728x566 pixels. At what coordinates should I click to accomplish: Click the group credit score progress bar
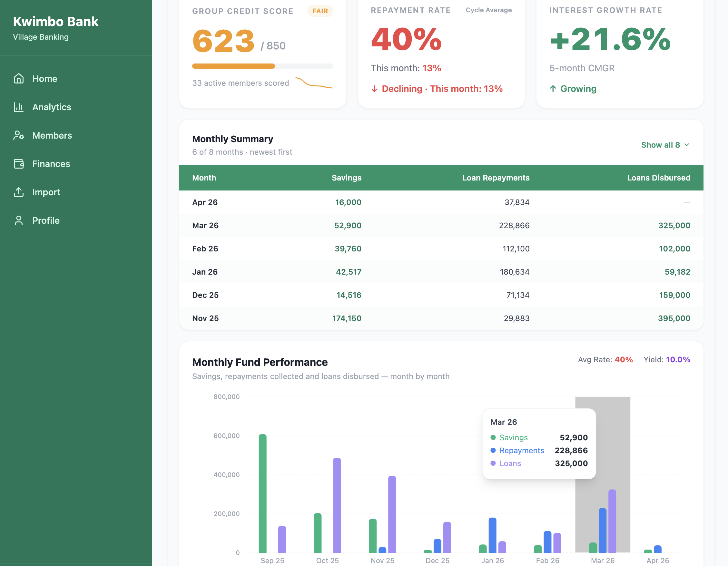[x=263, y=66]
